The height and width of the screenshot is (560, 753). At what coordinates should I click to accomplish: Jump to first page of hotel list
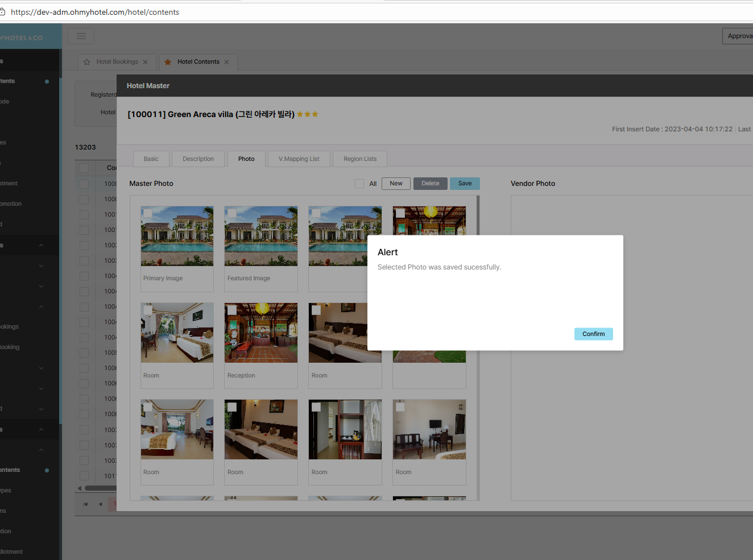point(85,504)
